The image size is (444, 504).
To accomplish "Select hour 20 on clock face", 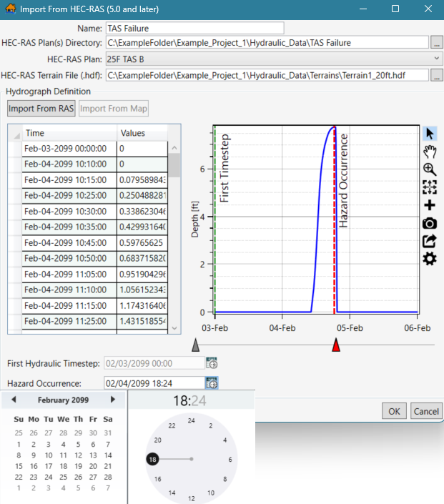I will tap(157, 440).
